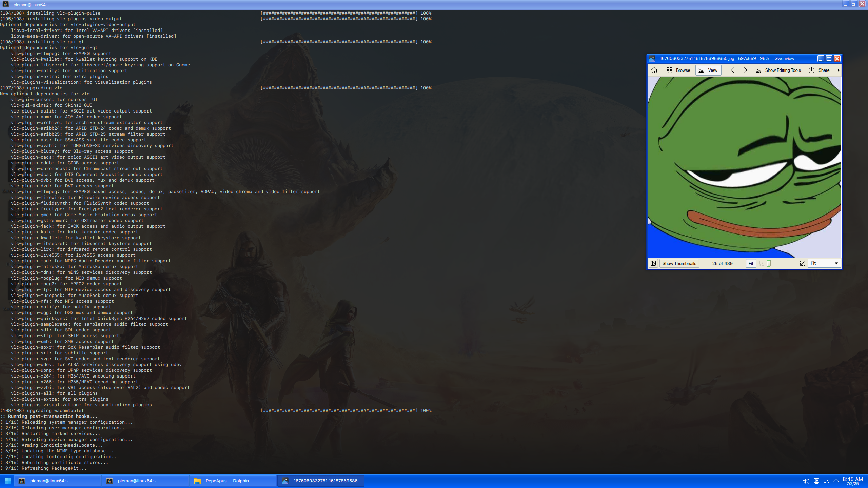Switch to second pieman@linux64 terminal taskbar entry

click(145, 481)
